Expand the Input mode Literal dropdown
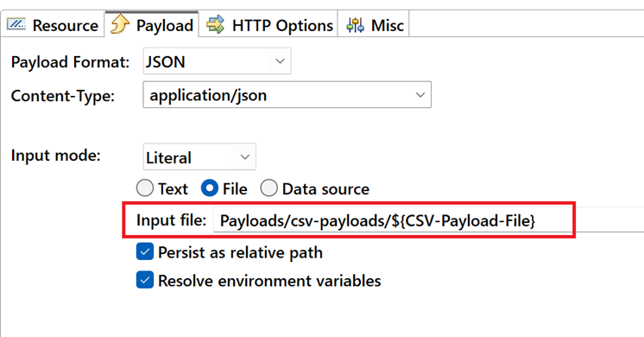Viewport: 644px width, 337px height. [x=199, y=157]
